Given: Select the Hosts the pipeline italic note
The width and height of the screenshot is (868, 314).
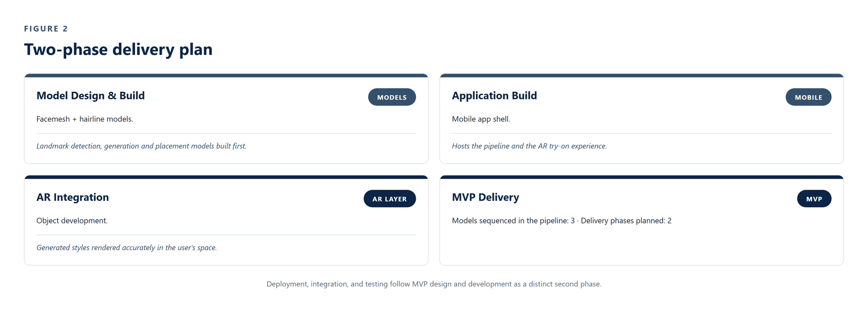Looking at the screenshot, I should pos(529,146).
